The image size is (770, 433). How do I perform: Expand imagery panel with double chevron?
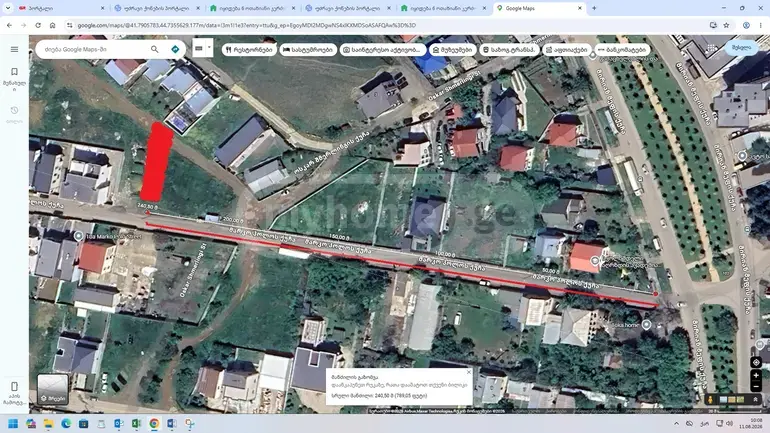pyautogui.click(x=755, y=400)
